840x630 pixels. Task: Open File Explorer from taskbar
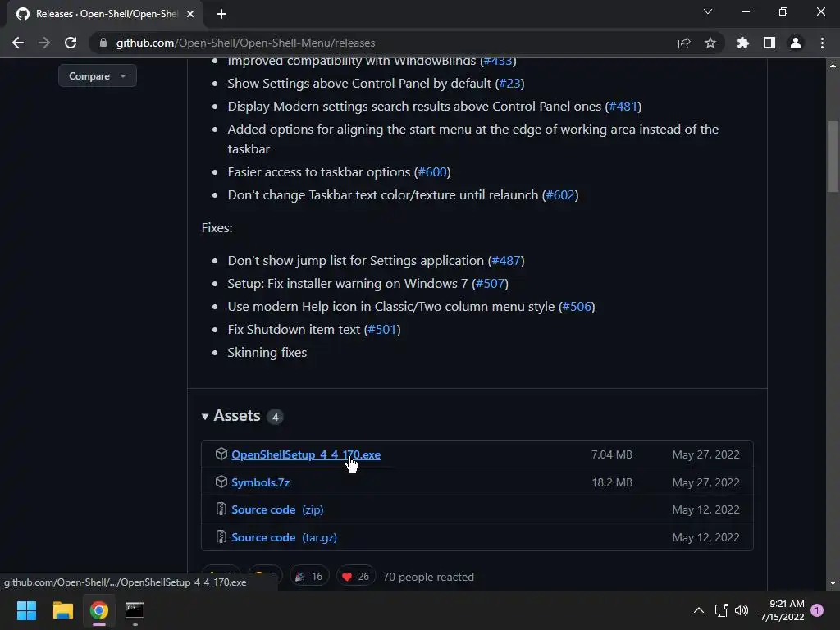click(x=62, y=610)
